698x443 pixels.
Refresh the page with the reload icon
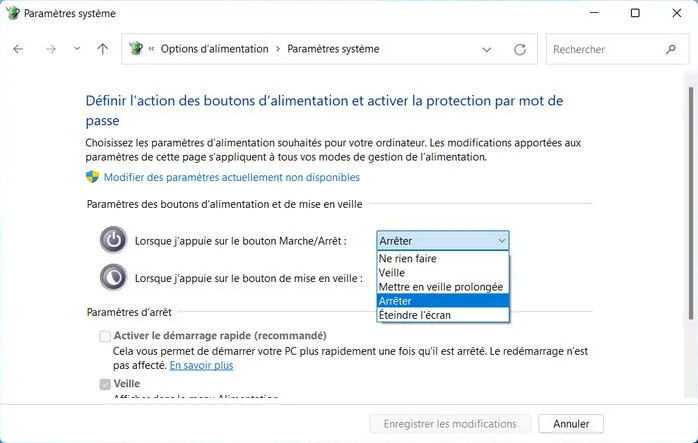coord(519,49)
